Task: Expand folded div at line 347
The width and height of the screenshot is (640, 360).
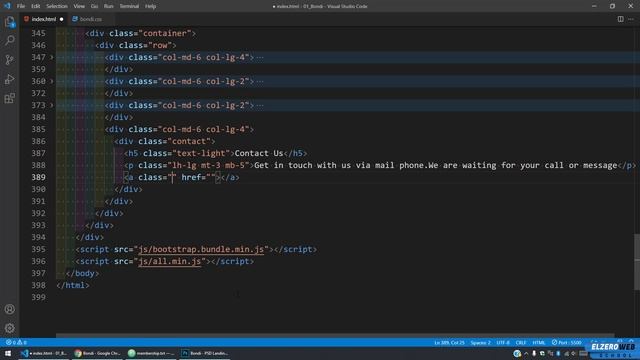Action: pyautogui.click(x=52, y=58)
